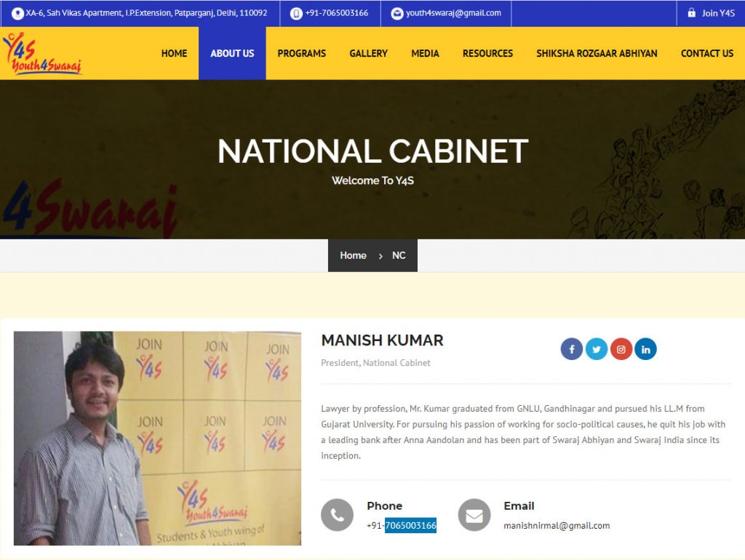Open the PROGRAMS menu
Screen dimensions: 745x560
tap(302, 53)
